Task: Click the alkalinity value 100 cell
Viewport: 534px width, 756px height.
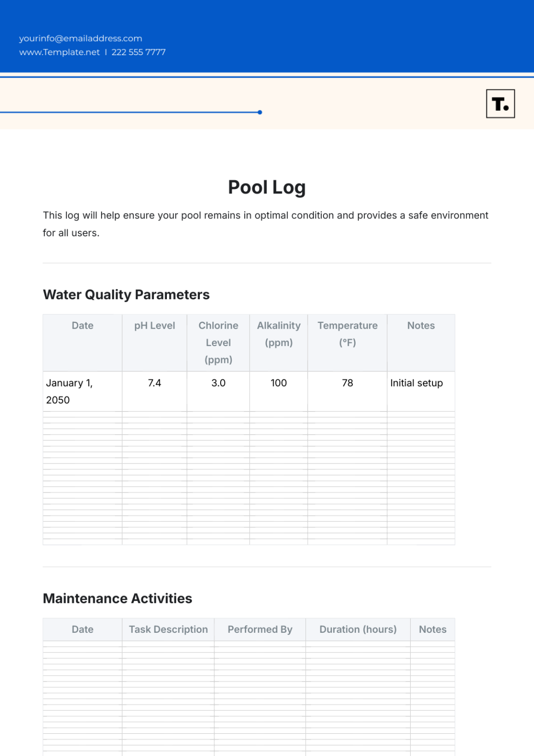Action: tap(279, 383)
